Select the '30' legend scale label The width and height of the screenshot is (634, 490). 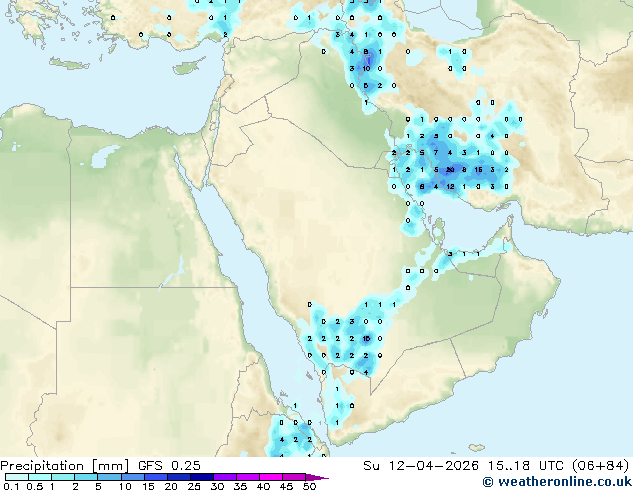pos(218,486)
